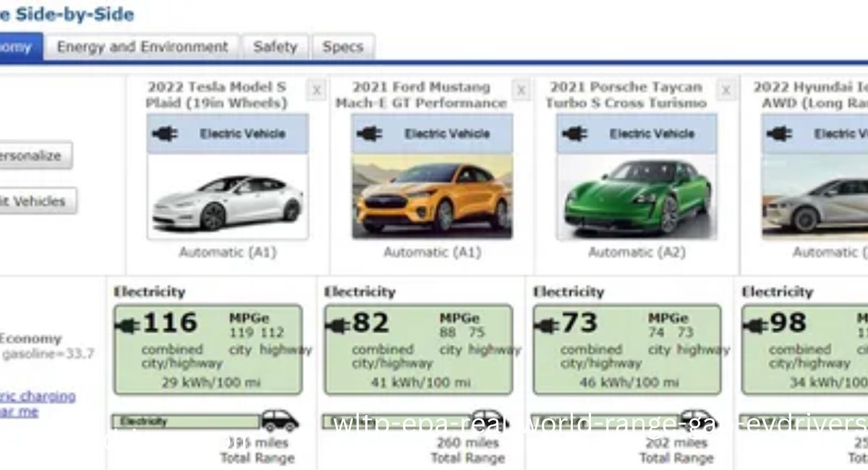
Task: Click the 116 combined MPGe value
Action: coord(170,322)
